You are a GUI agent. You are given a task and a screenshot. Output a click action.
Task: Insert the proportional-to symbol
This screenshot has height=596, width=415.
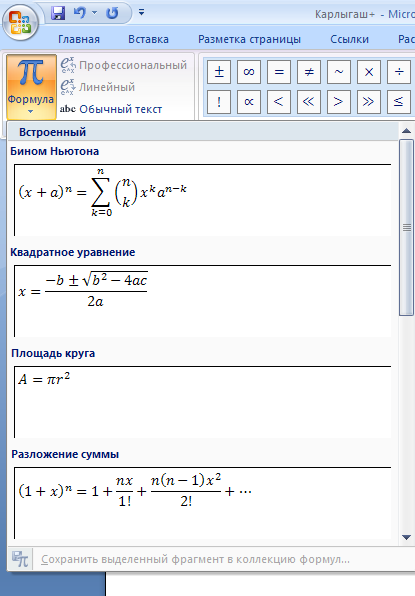coord(249,102)
